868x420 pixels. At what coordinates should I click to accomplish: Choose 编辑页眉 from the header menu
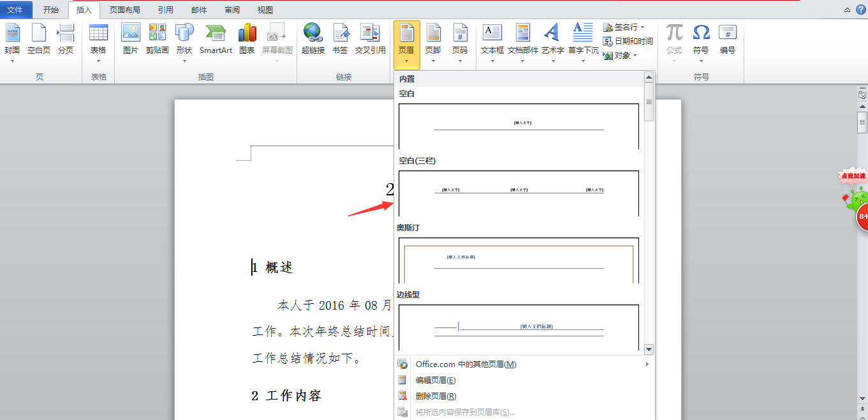coord(436,380)
